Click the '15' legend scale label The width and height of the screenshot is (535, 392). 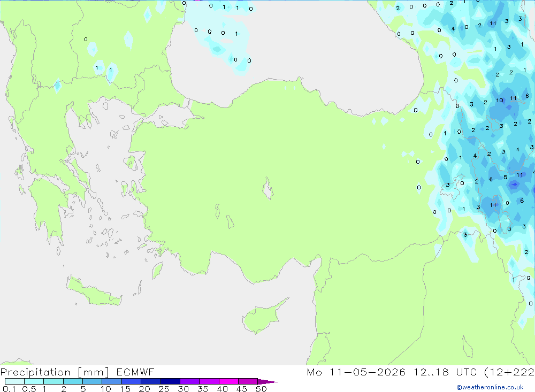coord(125,389)
